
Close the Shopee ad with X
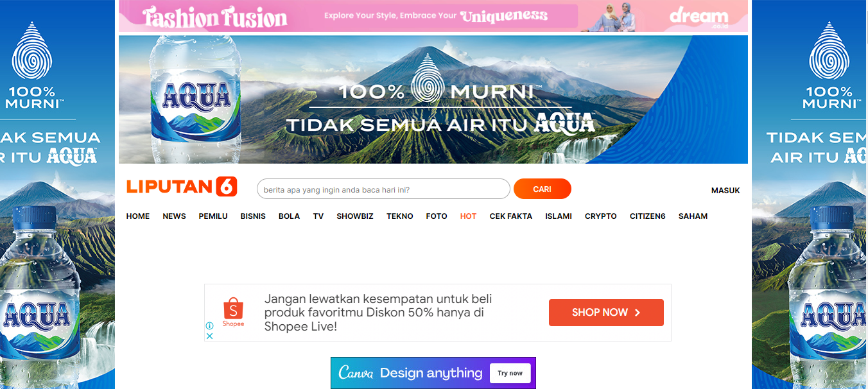coord(209,336)
